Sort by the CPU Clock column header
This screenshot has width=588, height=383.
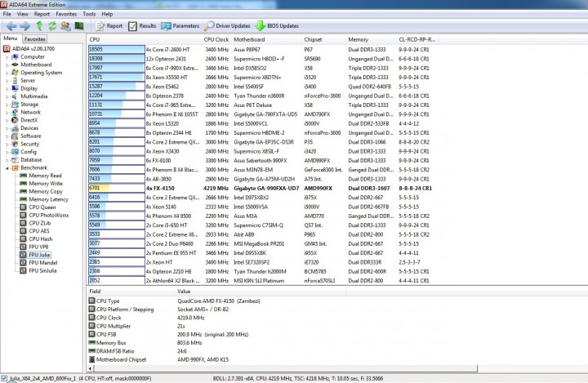216,39
